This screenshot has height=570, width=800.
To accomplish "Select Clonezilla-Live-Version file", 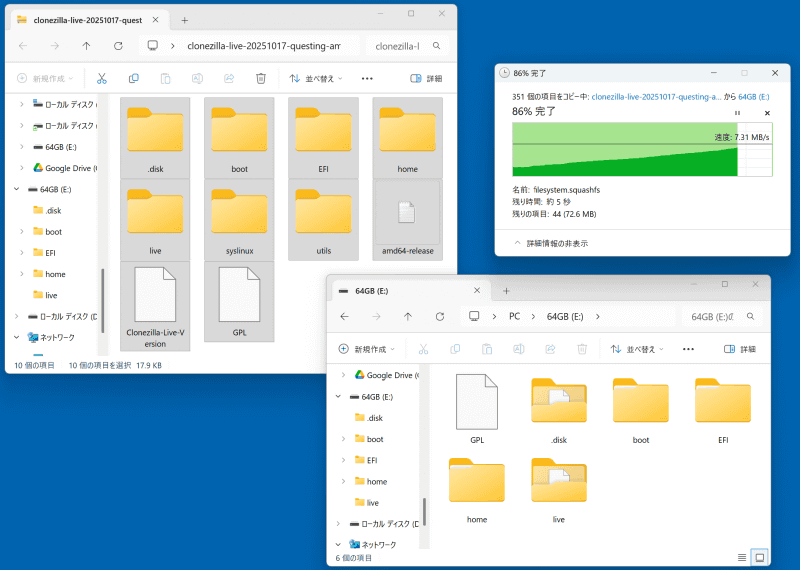I will [155, 306].
